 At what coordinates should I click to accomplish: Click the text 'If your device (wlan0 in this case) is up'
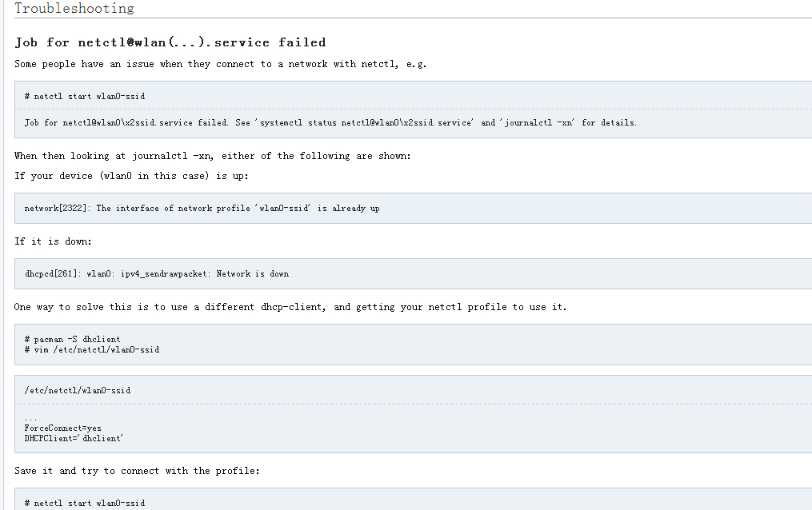pos(131,176)
